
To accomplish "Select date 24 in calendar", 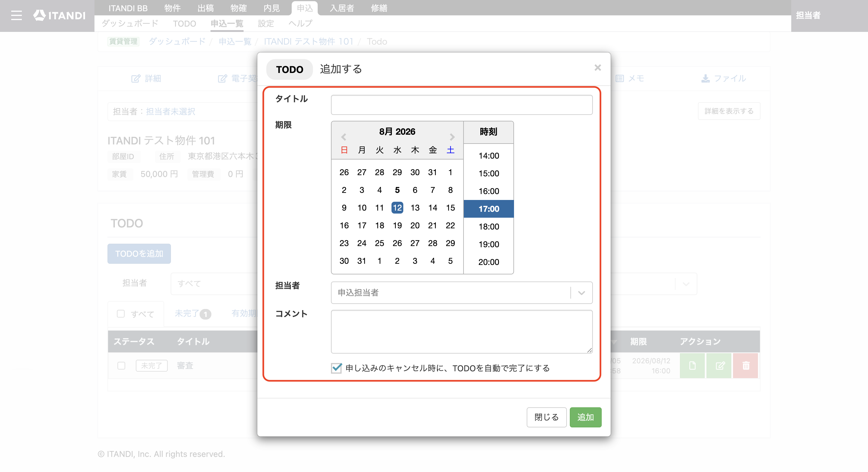I will [x=362, y=243].
